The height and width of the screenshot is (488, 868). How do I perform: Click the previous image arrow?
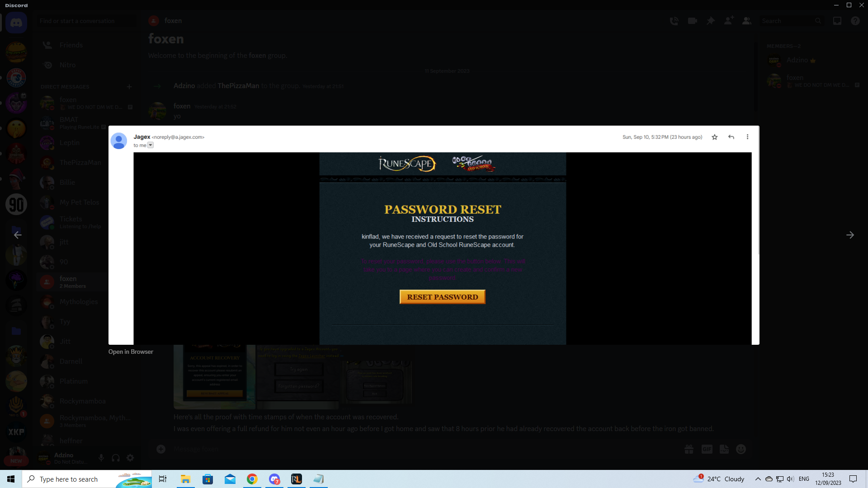click(17, 235)
